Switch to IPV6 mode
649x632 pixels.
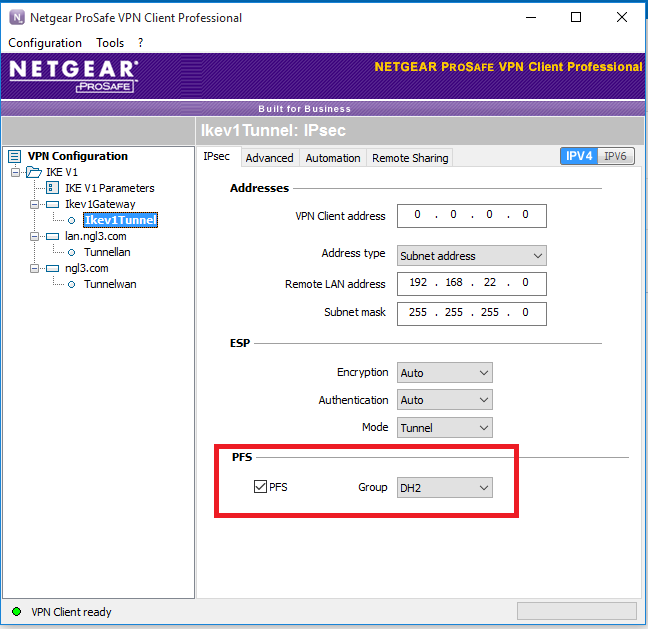pos(615,156)
